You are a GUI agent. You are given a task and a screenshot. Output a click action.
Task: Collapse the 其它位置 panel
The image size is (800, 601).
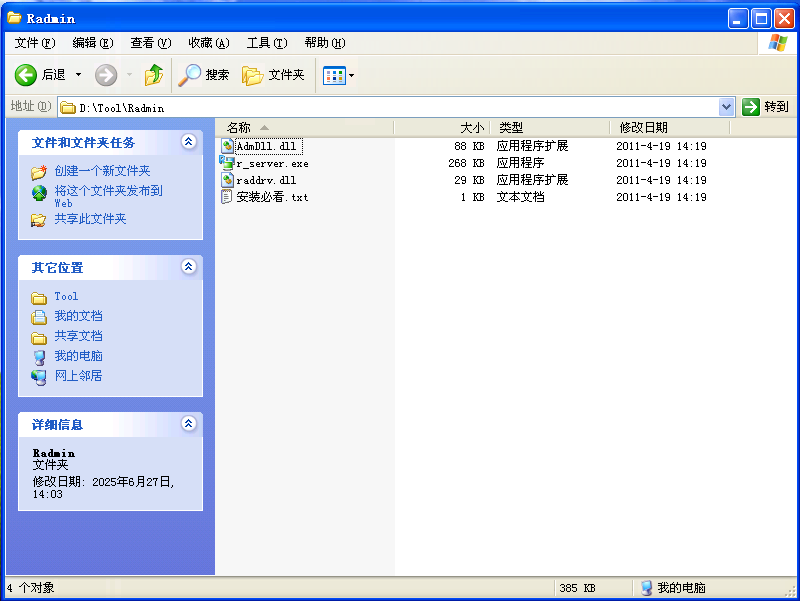click(189, 266)
